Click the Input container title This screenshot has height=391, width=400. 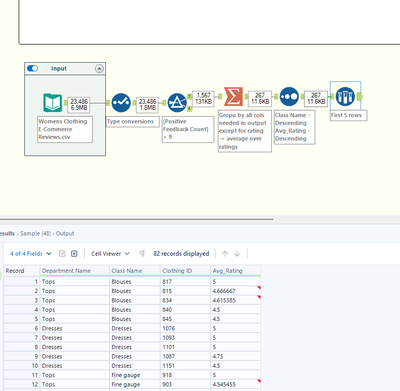coord(59,68)
